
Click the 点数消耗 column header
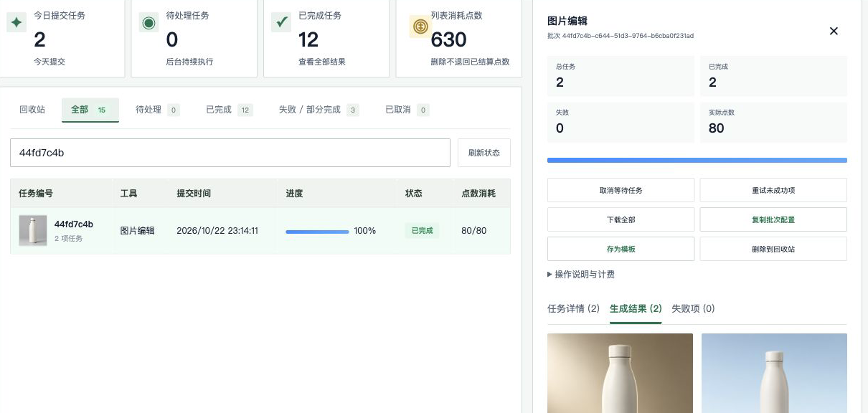478,194
